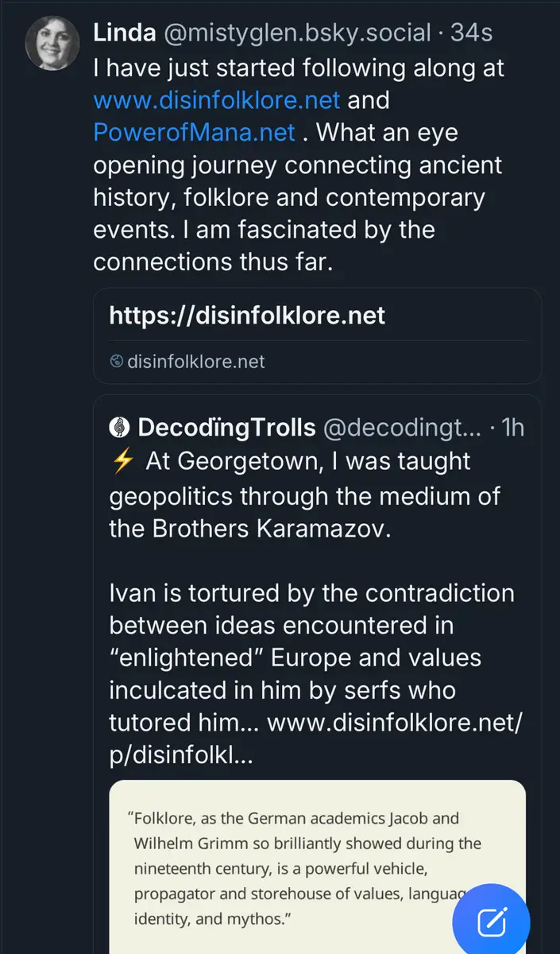560x954 pixels.
Task: Open the DecodingTrolls display name
Action: tap(226, 428)
